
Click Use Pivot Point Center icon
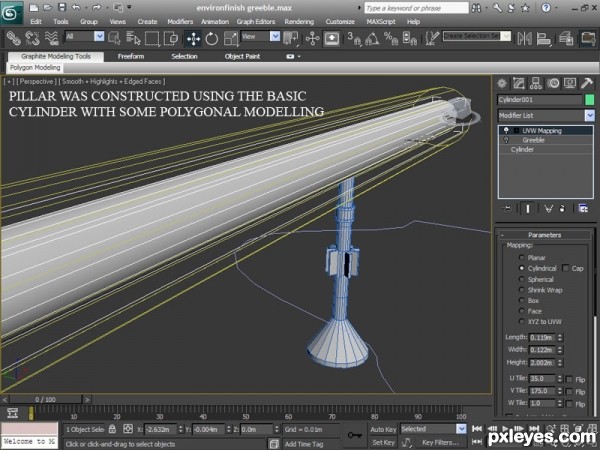tap(291, 38)
